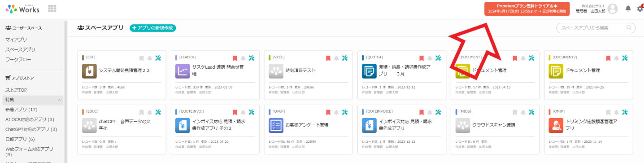The width and height of the screenshot is (644, 163).
Task: Click Premiumプラン無料トライアル中 banner
Action: 527,9
